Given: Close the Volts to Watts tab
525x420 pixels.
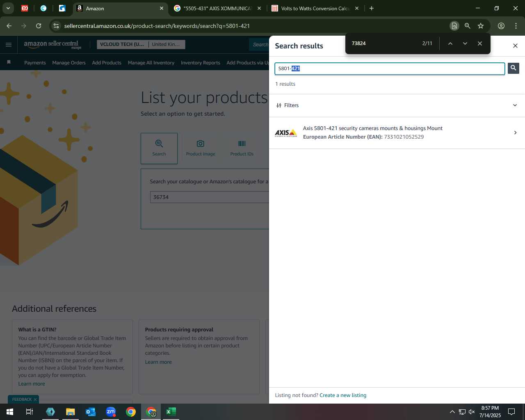Looking at the screenshot, I should click(357, 8).
